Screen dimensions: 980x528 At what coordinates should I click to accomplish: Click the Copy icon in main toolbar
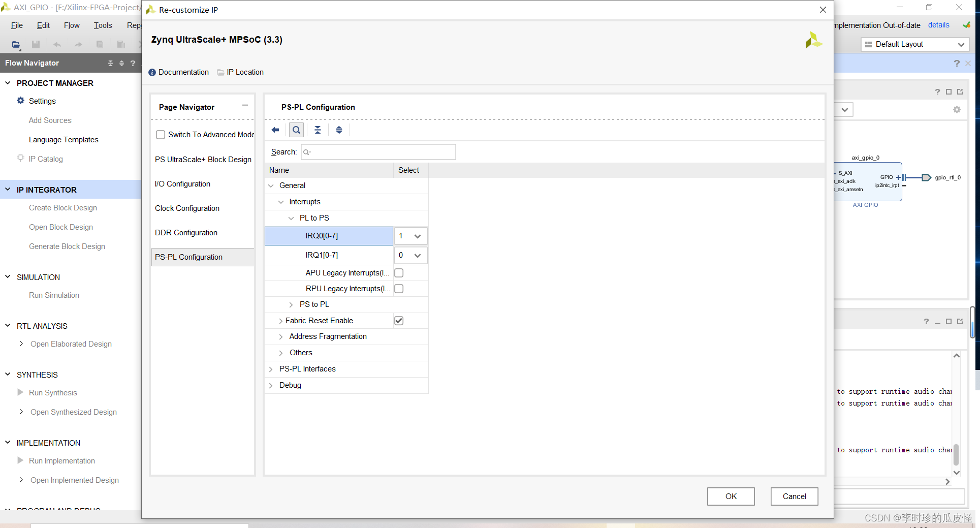click(100, 45)
